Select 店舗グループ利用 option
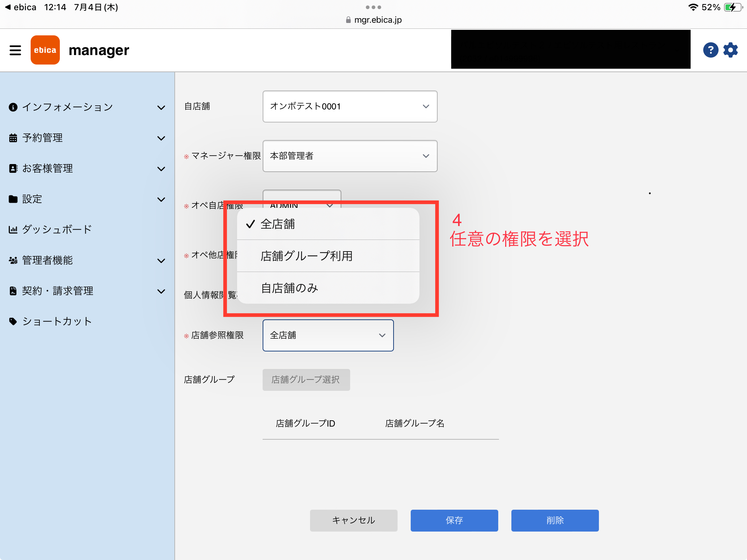The height and width of the screenshot is (560, 747). (328, 256)
